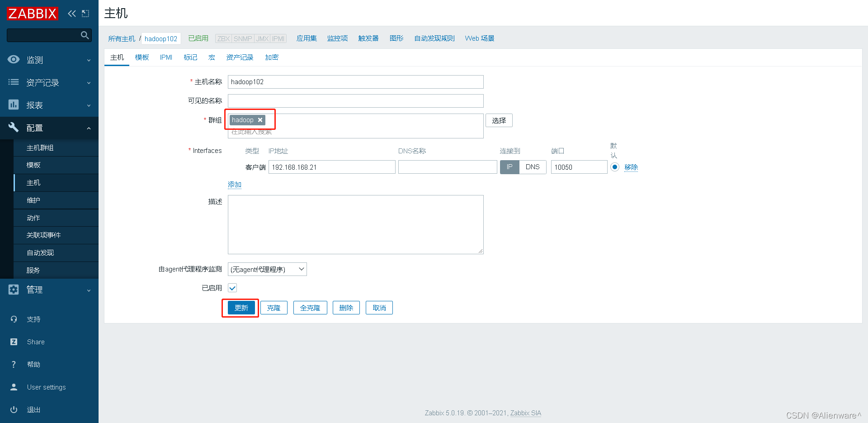The height and width of the screenshot is (423, 868).
Task: Click the 更新 button
Action: [241, 308]
